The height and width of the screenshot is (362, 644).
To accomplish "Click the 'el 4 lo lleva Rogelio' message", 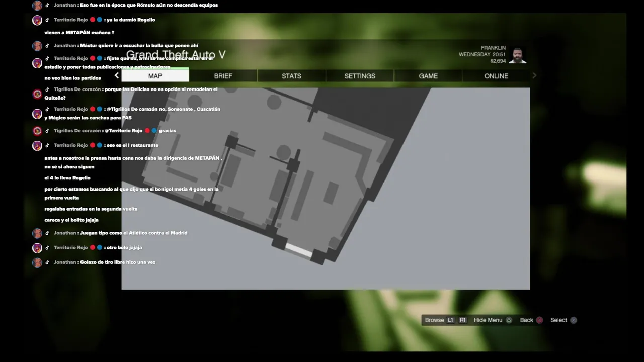I will 67,178.
